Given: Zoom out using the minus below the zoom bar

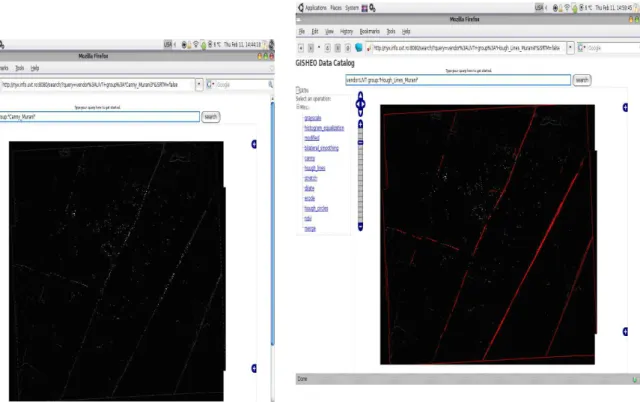Looking at the screenshot, I should [x=360, y=226].
